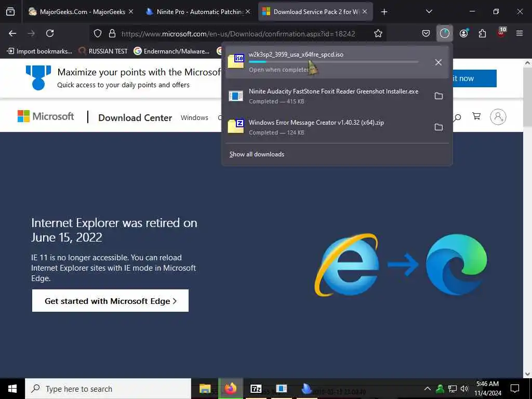Bookmark this page with the star

pos(378,33)
